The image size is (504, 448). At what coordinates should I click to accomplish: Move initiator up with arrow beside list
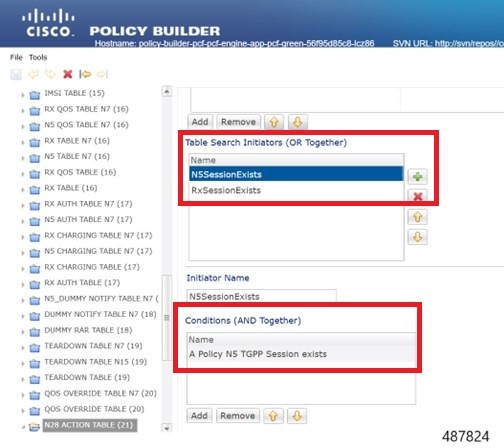click(x=417, y=217)
